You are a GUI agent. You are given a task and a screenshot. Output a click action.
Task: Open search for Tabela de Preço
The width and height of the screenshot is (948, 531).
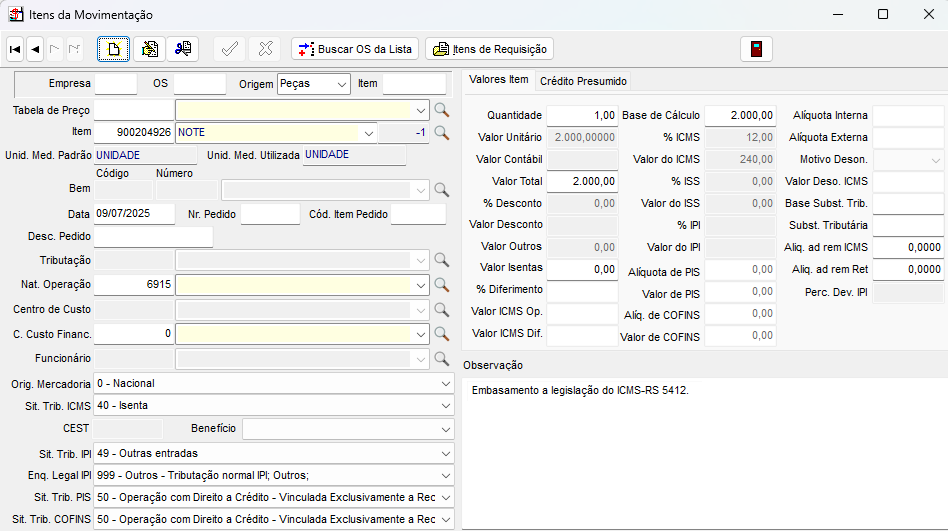click(x=441, y=110)
